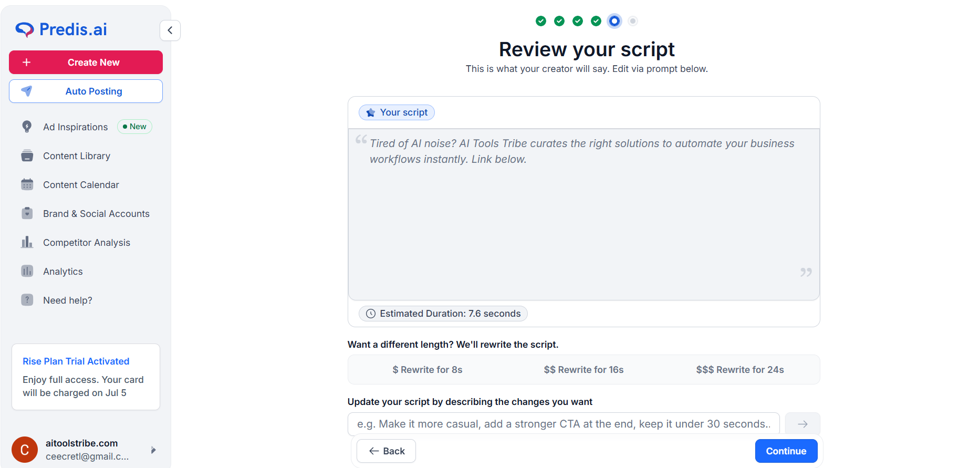Image resolution: width=980 pixels, height=468 pixels.
Task: Click the Competitor Analysis bar chart icon
Action: pos(27,242)
